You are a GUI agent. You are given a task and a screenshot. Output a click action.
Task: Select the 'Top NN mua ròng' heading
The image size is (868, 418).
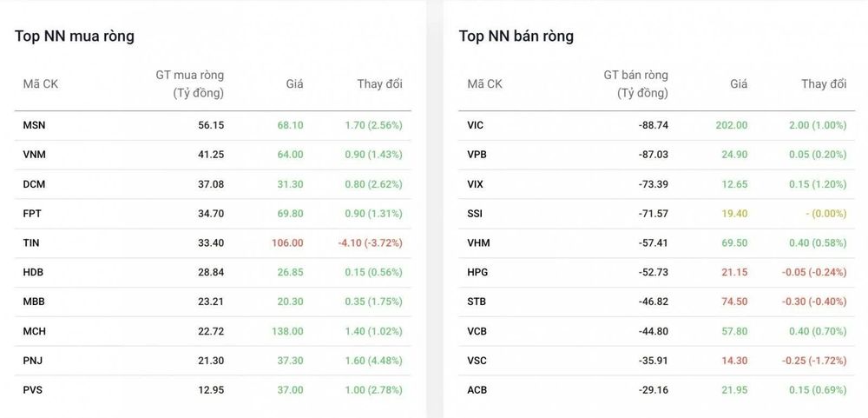(74, 36)
